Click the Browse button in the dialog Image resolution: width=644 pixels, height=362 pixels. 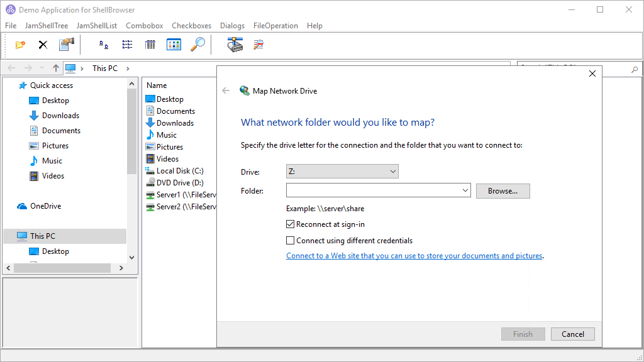click(502, 190)
